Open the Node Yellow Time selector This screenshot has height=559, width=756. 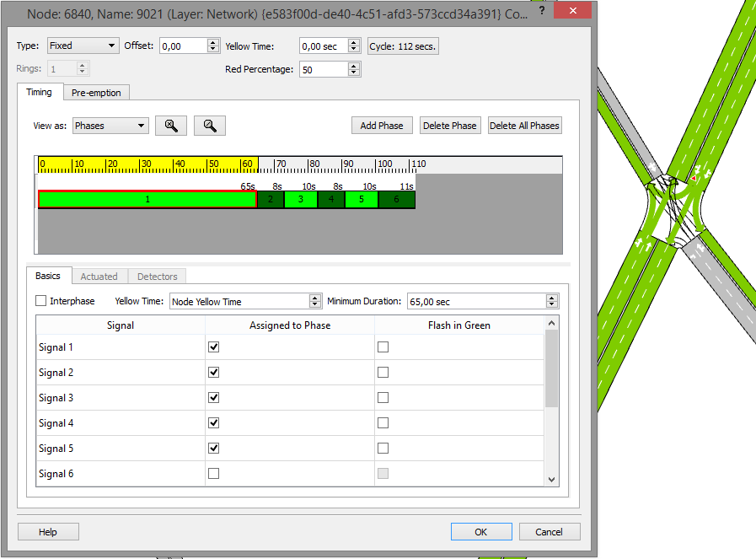244,300
